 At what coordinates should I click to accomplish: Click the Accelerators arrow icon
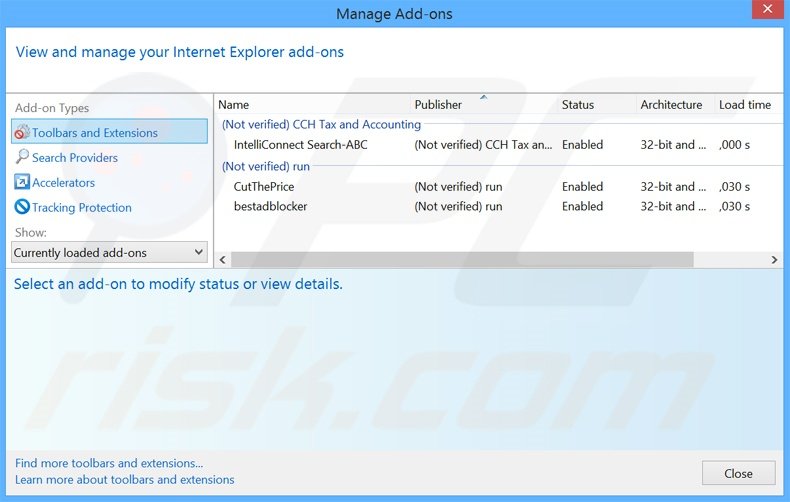22,182
